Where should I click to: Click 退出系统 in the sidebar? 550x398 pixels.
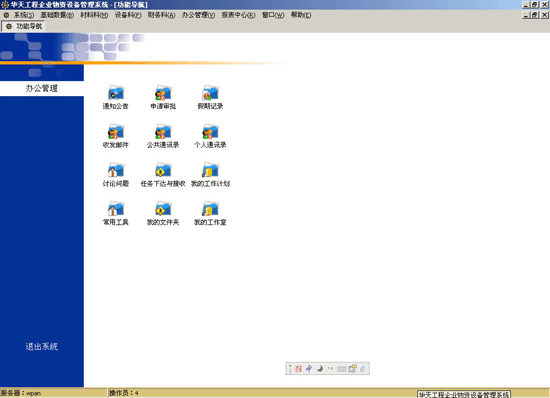pos(42,346)
